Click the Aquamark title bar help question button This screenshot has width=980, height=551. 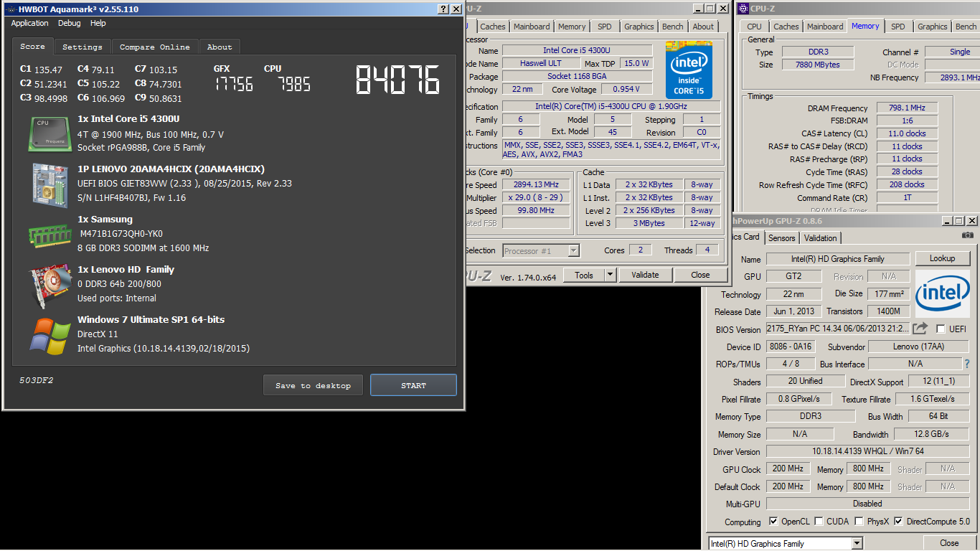tap(443, 9)
